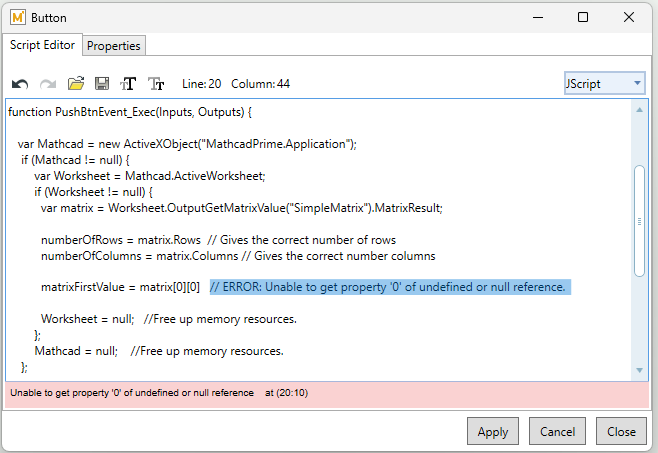Select the Script Editor tab
Image resolution: width=658 pixels, height=453 pixels.
coord(42,45)
